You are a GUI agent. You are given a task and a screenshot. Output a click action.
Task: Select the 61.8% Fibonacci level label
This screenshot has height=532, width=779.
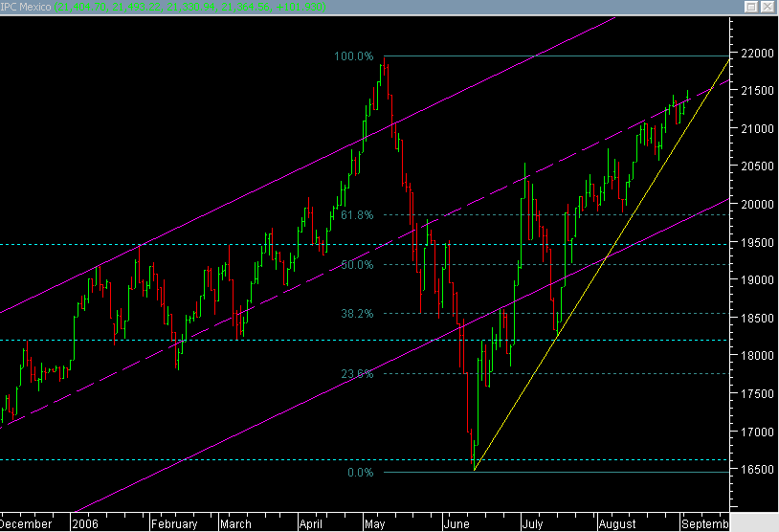pyautogui.click(x=357, y=215)
